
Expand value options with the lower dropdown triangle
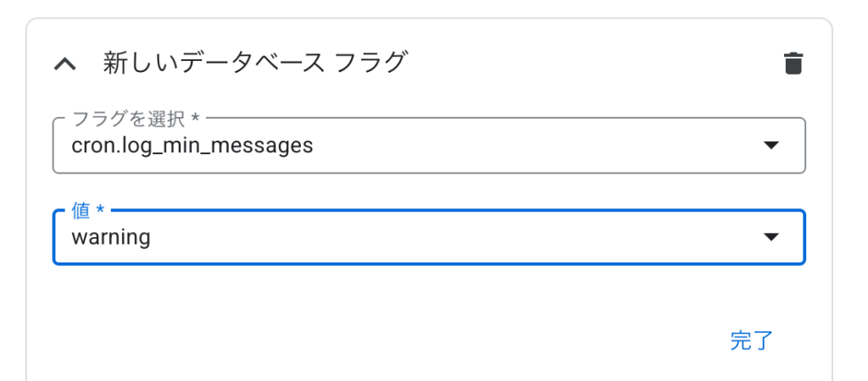tap(771, 237)
